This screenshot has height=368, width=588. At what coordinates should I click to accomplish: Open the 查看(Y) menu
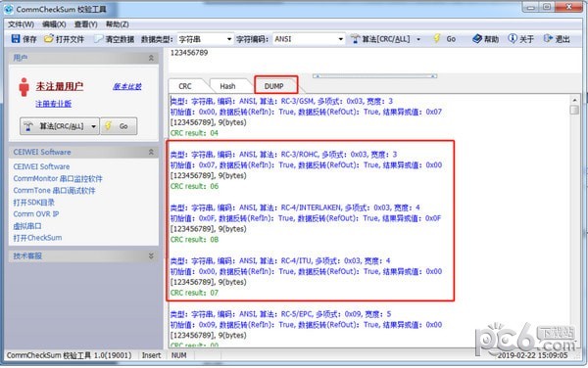(86, 24)
